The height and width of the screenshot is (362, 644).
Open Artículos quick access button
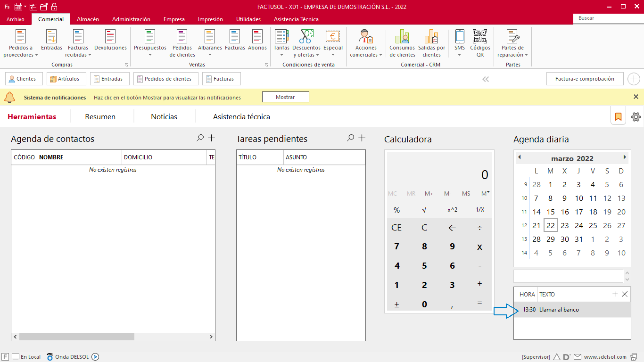66,79
